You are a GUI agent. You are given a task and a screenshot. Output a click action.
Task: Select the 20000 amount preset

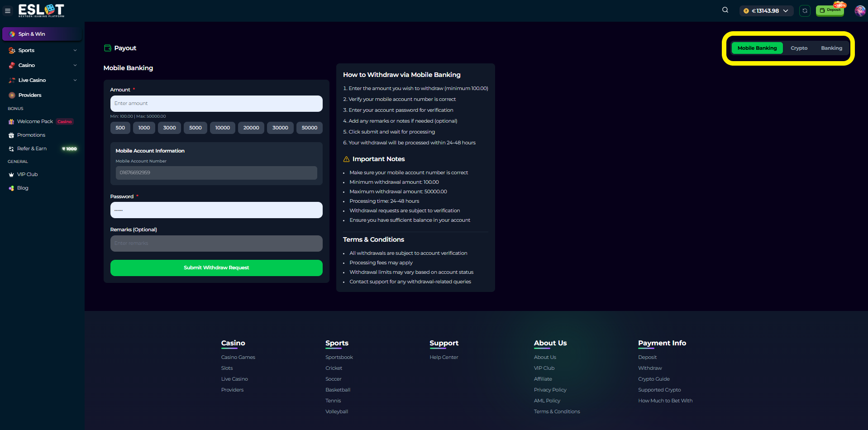[x=251, y=128]
